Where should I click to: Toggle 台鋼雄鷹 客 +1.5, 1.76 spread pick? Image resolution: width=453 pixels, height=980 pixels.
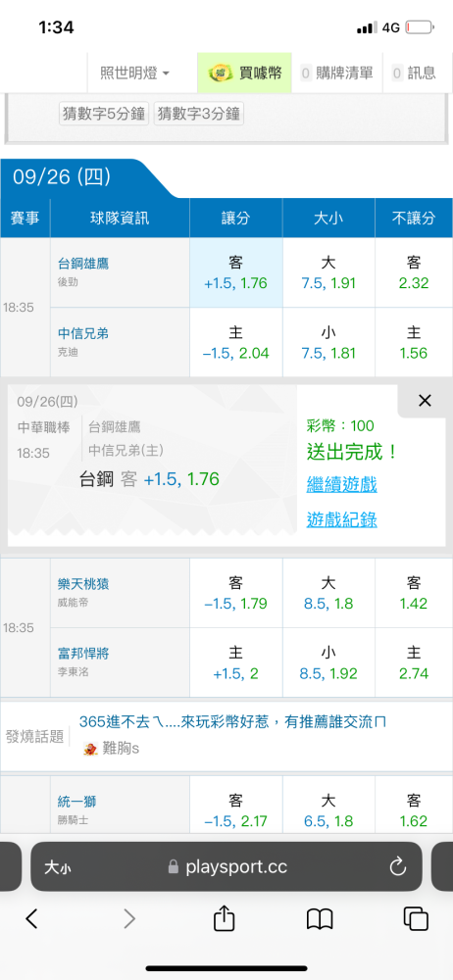(236, 272)
